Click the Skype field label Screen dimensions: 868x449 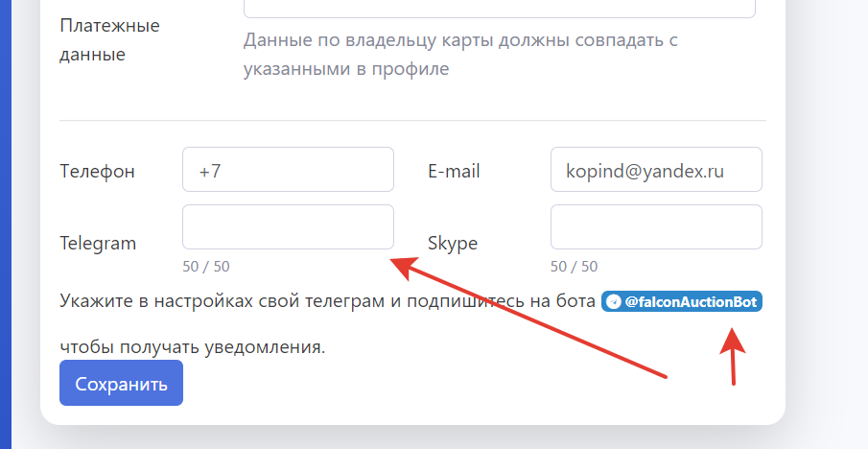pyautogui.click(x=453, y=243)
